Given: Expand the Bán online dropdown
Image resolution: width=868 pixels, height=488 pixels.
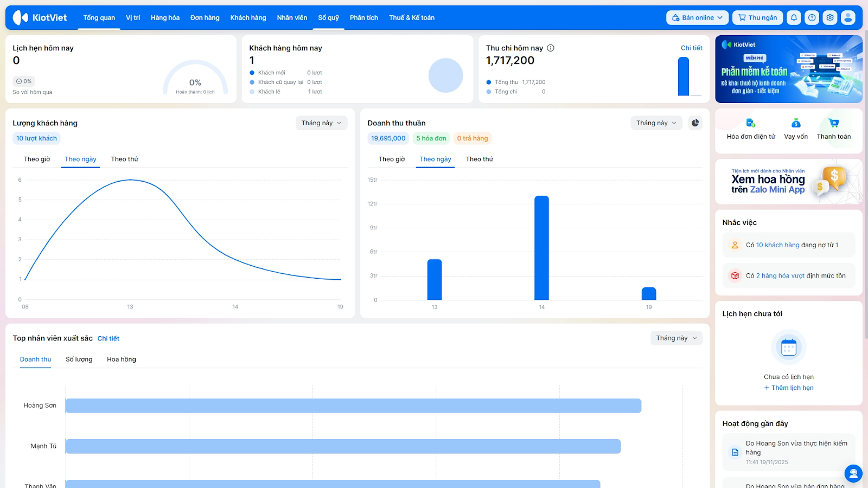Looking at the screenshot, I should point(697,18).
